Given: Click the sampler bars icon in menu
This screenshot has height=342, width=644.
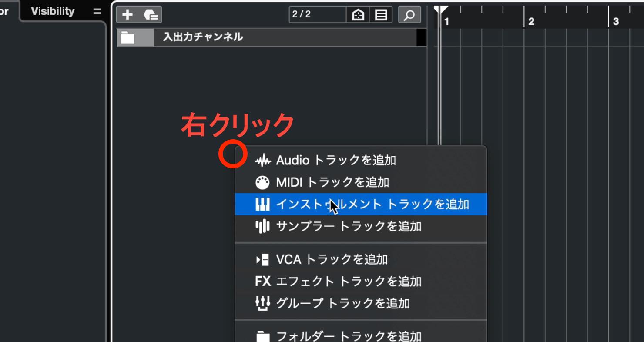Looking at the screenshot, I should pyautogui.click(x=262, y=226).
